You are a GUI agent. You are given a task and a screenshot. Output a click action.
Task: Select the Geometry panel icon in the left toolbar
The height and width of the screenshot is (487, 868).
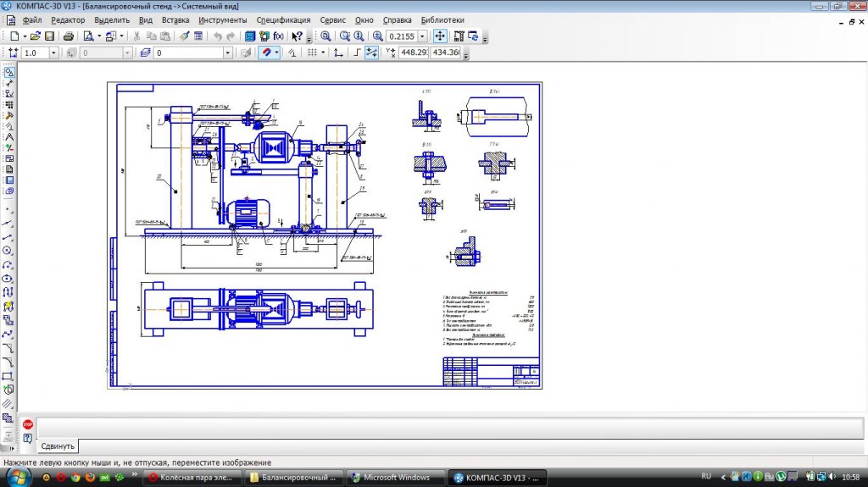pyautogui.click(x=8, y=73)
